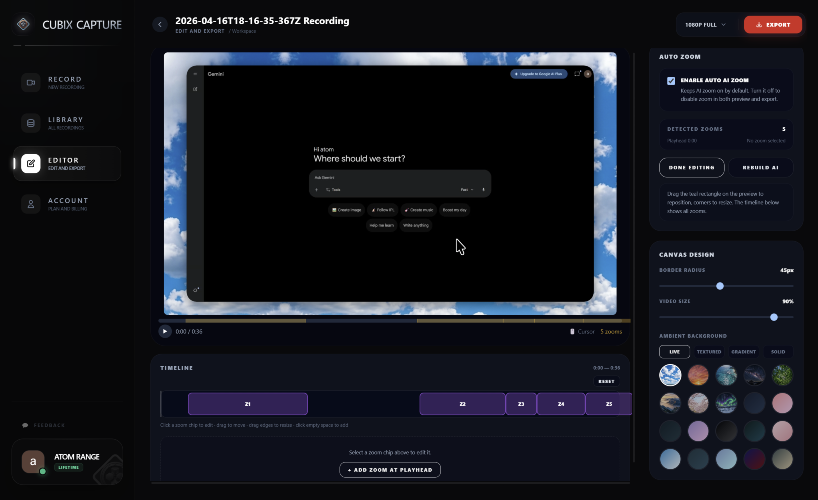The width and height of the screenshot is (818, 500).
Task: Click the Cubix Capture logo icon
Action: (x=23, y=24)
